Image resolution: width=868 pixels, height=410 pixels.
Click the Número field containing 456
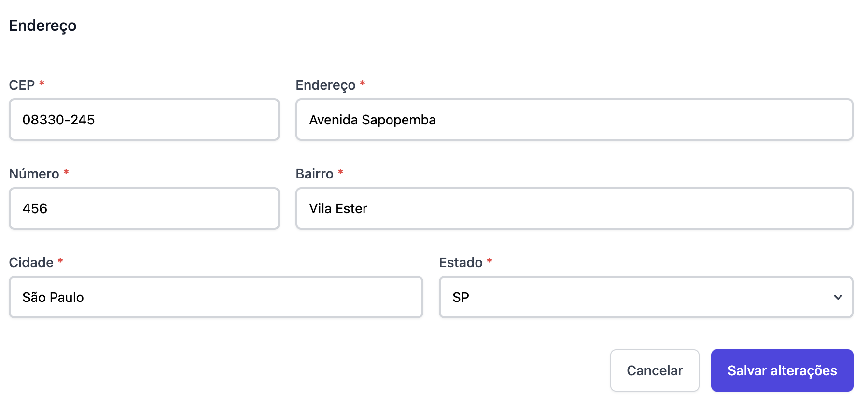[144, 208]
